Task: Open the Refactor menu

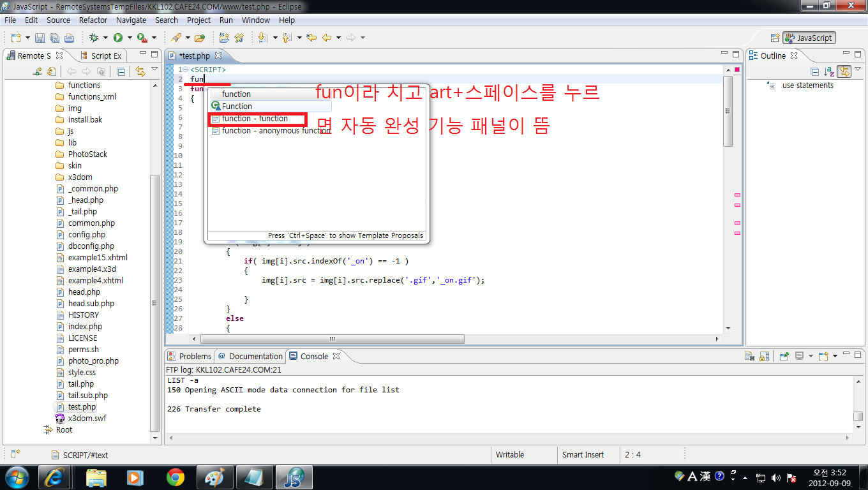Action: pyautogui.click(x=93, y=20)
